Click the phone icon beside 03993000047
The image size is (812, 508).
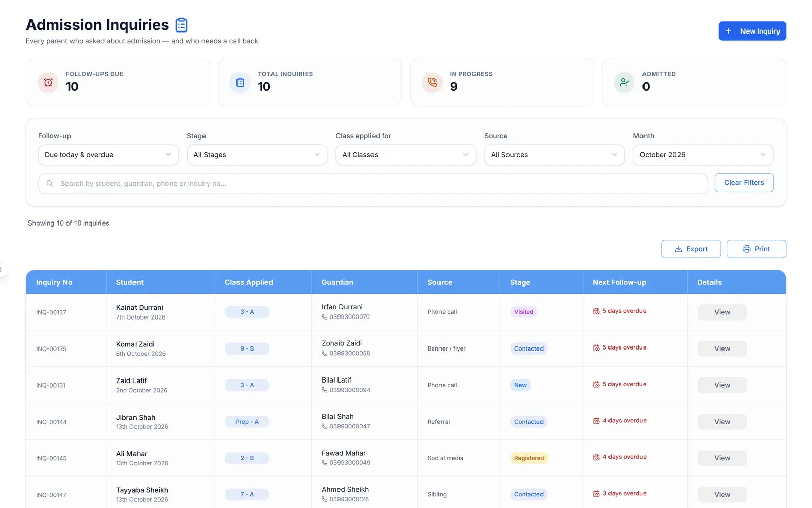tap(325, 427)
